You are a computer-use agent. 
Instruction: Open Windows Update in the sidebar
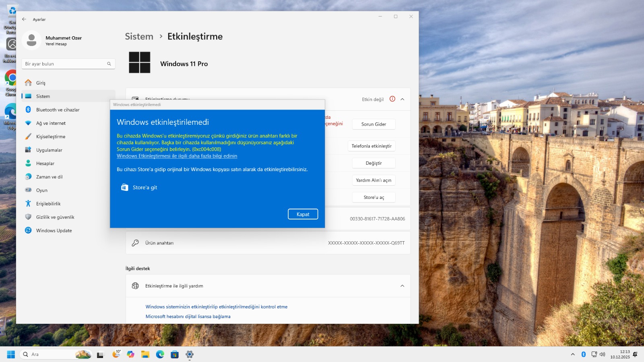[68, 230]
